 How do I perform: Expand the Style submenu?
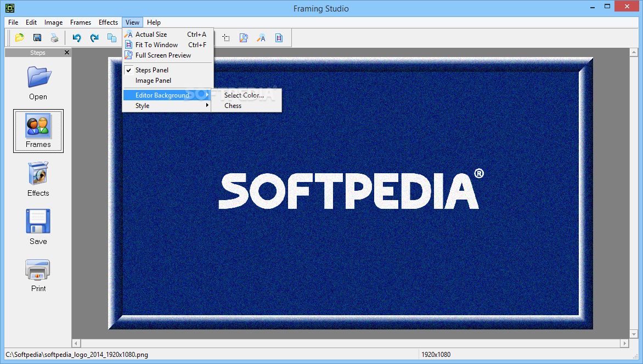point(167,106)
